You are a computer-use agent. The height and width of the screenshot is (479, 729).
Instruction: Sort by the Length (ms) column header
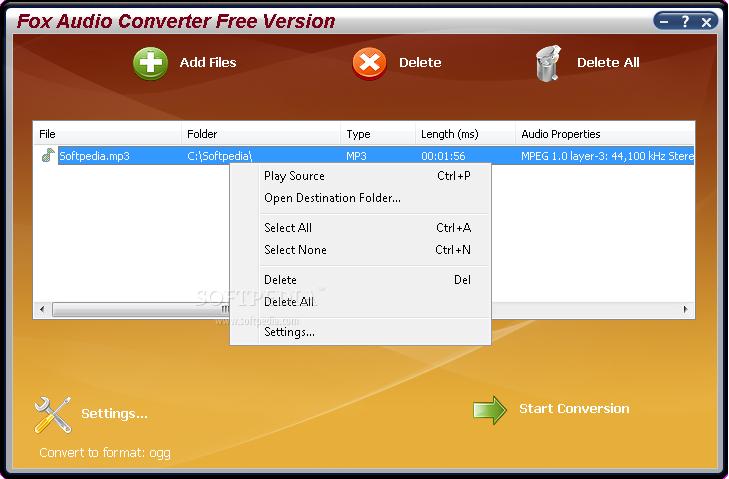[x=465, y=134]
